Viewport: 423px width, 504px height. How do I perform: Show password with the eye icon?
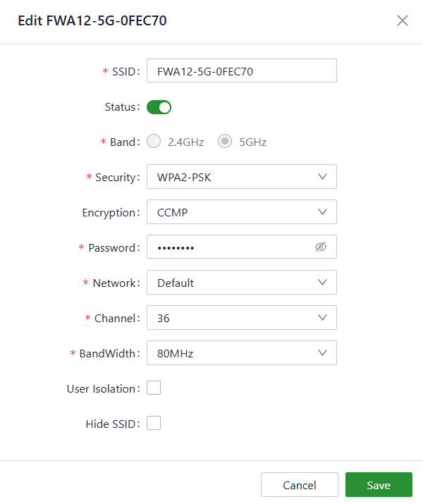point(321,247)
